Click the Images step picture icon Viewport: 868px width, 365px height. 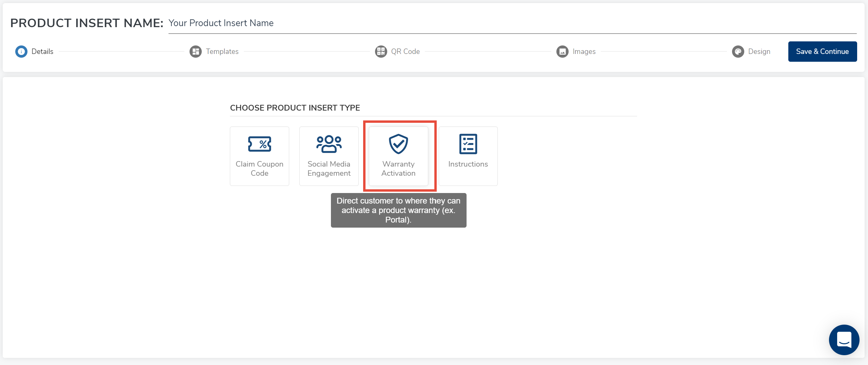click(562, 52)
